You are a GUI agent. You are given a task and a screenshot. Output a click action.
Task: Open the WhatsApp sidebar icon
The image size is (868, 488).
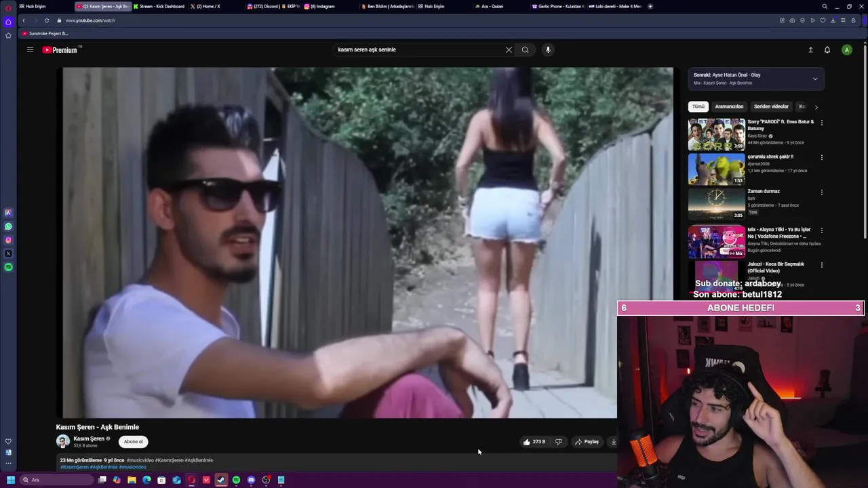click(8, 226)
